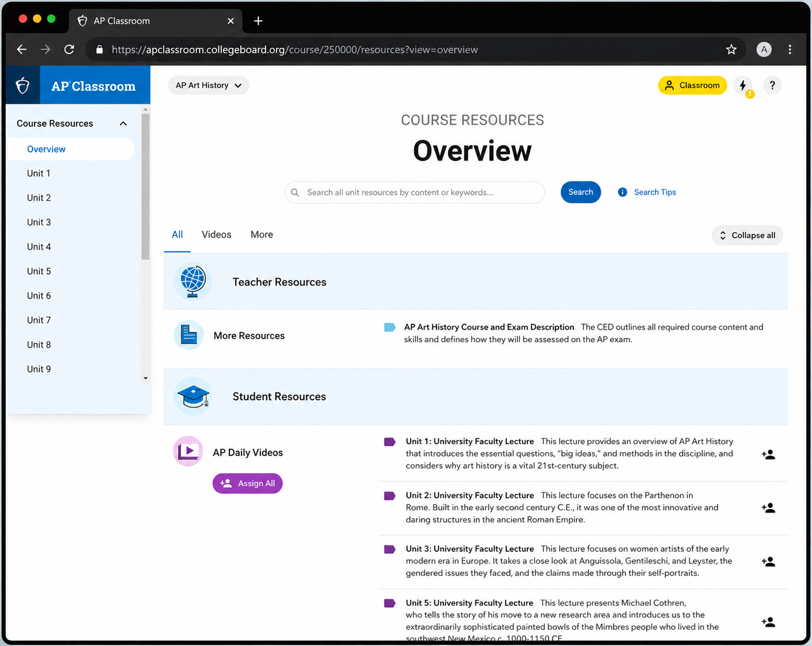Collapse all resource sections

click(x=747, y=235)
